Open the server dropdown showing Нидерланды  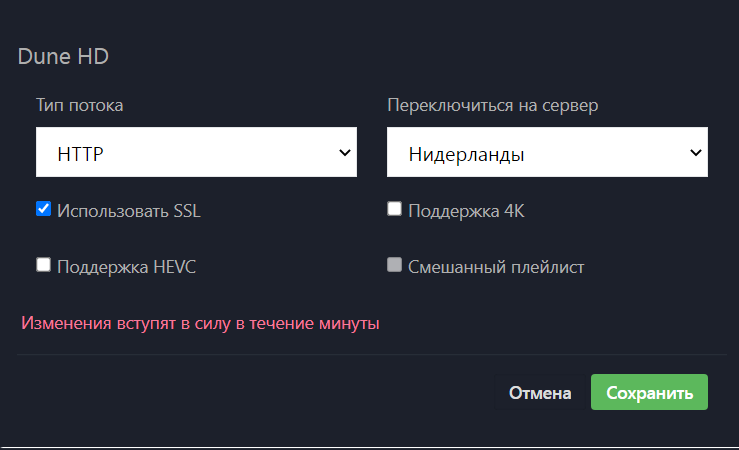pyautogui.click(x=547, y=152)
